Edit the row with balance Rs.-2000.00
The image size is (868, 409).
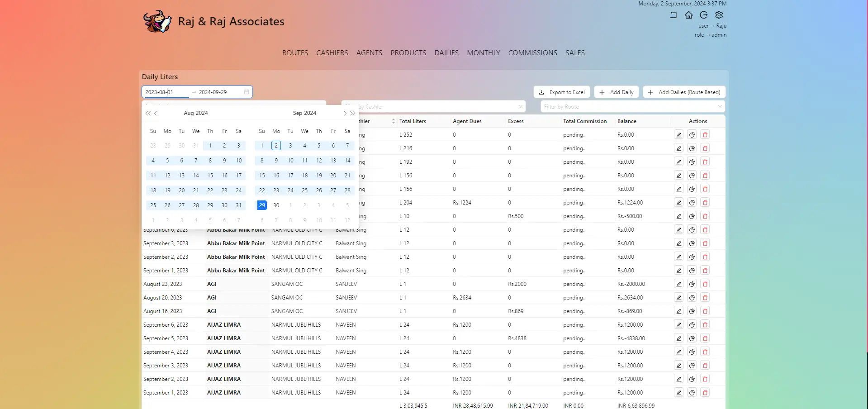(679, 284)
